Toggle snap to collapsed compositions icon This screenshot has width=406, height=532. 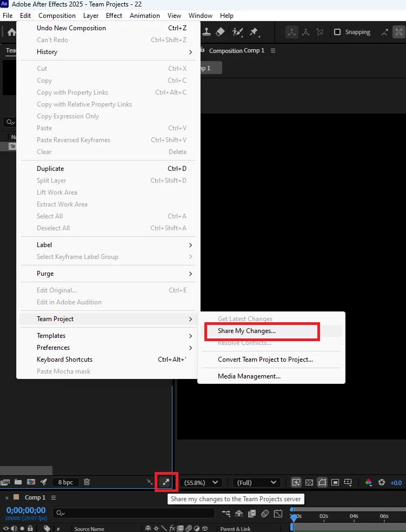click(x=399, y=32)
